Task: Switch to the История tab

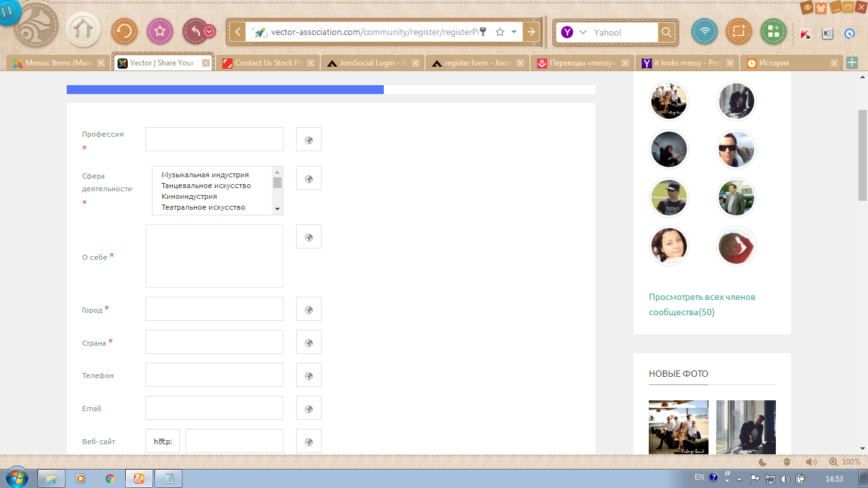Action: [788, 63]
